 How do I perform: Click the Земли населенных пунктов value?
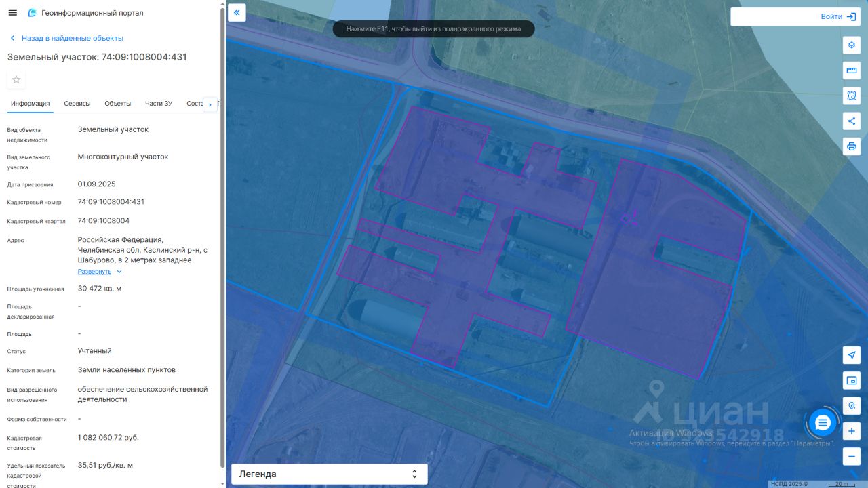point(127,370)
